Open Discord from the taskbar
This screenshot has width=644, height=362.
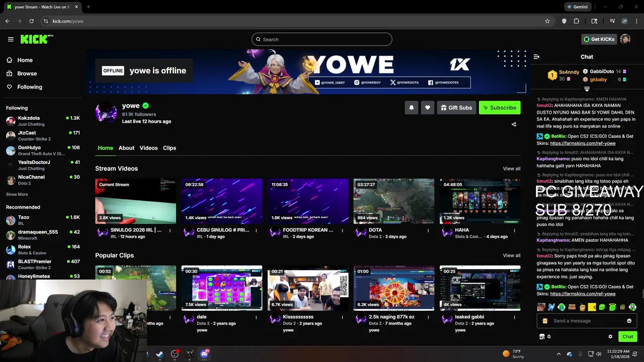(204, 354)
